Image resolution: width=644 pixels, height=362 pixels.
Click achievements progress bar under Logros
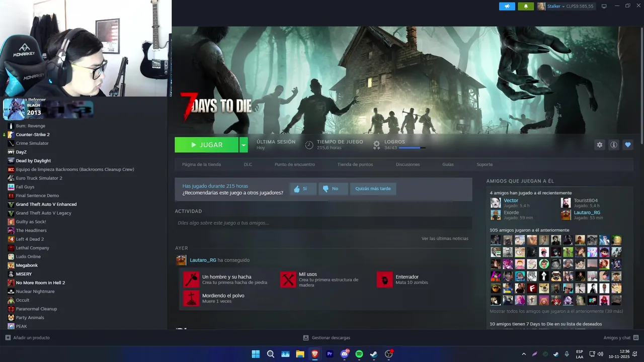coord(412,148)
